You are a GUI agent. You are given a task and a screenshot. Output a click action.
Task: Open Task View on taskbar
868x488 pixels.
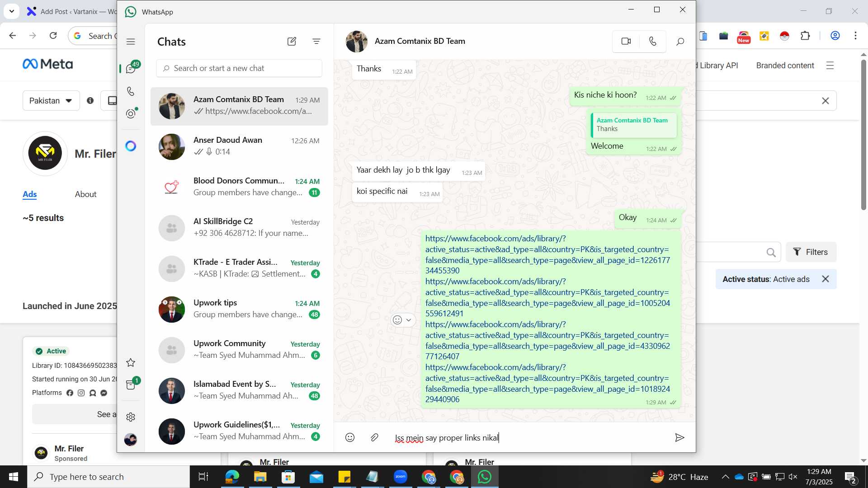203,477
